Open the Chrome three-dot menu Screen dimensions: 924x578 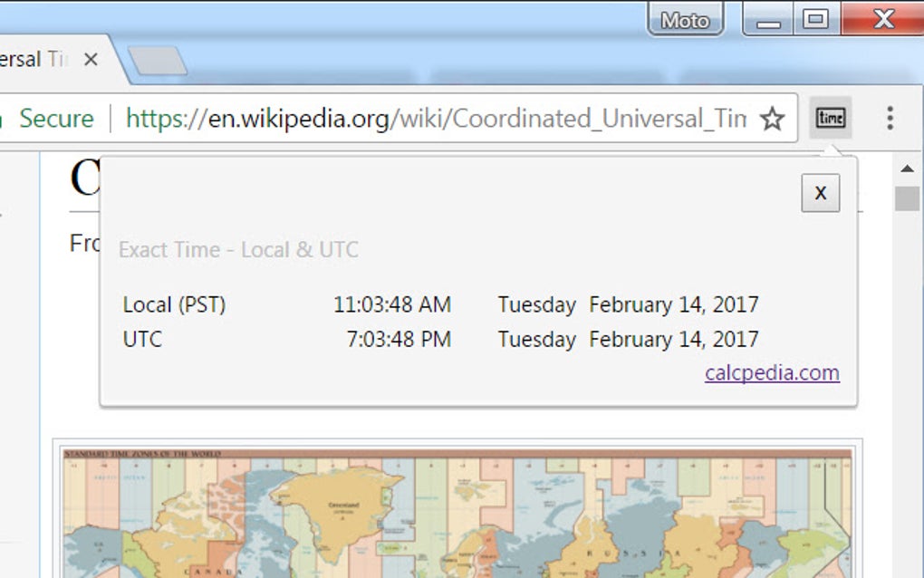890,119
